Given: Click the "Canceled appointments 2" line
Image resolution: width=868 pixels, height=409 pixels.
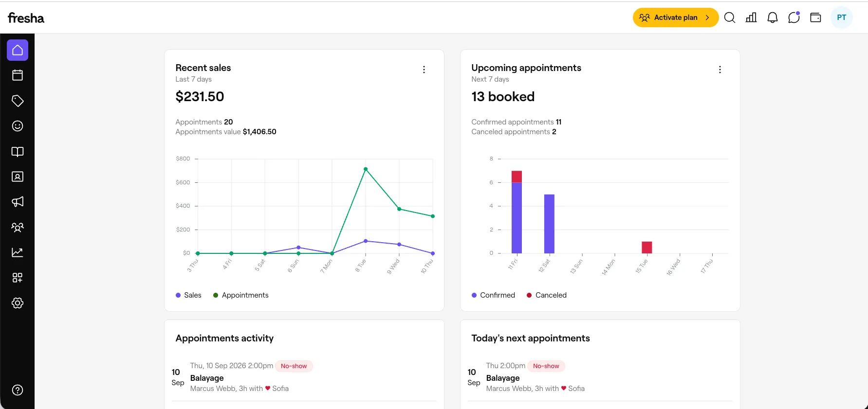Looking at the screenshot, I should coord(514,132).
